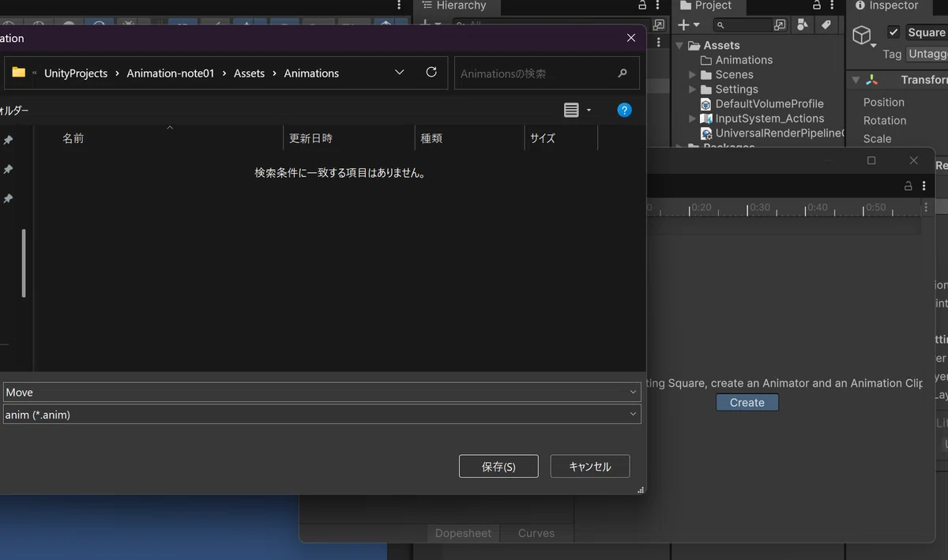948x560 pixels.
Task: Click the 0:50 mark on Animation timeline
Action: click(x=875, y=208)
